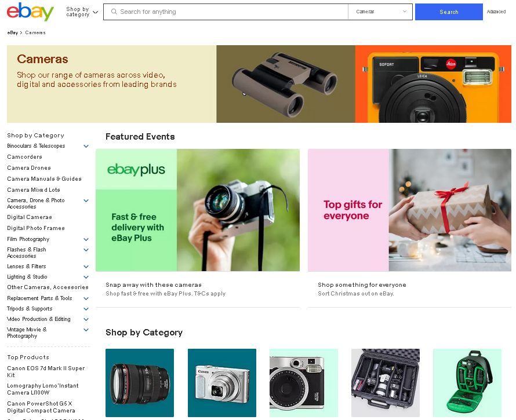Open Binoculars & Telescopes category

[x=36, y=146]
